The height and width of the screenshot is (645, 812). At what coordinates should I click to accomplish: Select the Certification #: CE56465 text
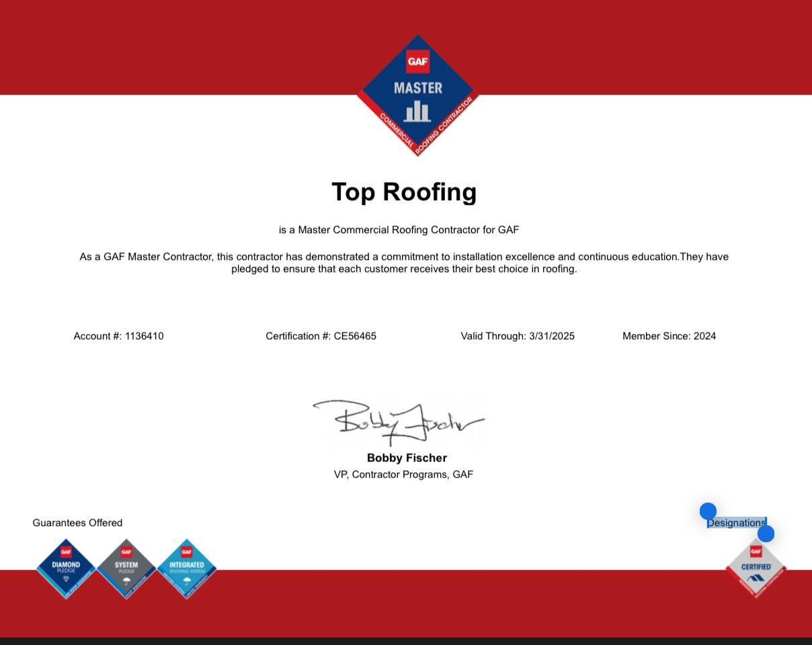click(321, 336)
